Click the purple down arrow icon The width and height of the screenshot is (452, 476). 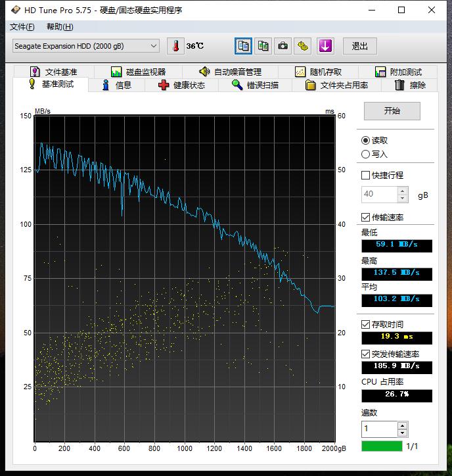tap(325, 46)
